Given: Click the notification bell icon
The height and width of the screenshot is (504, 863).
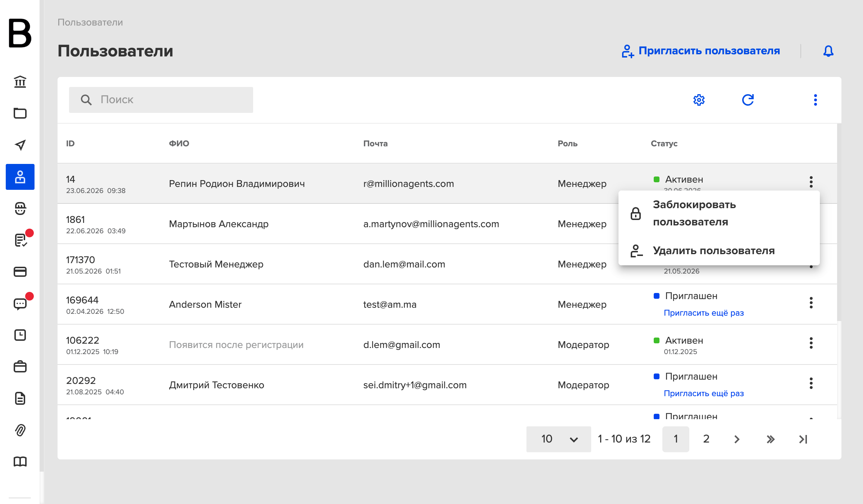Looking at the screenshot, I should pyautogui.click(x=828, y=51).
